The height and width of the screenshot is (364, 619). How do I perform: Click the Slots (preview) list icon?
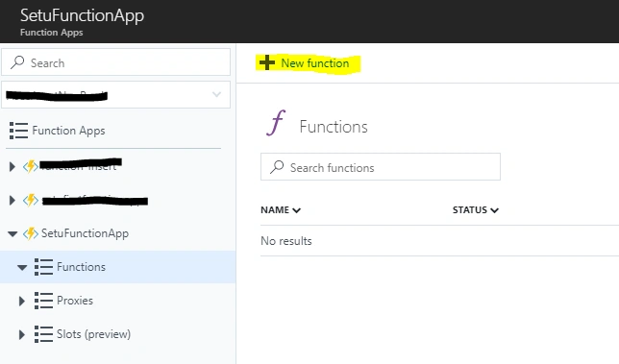click(43, 334)
